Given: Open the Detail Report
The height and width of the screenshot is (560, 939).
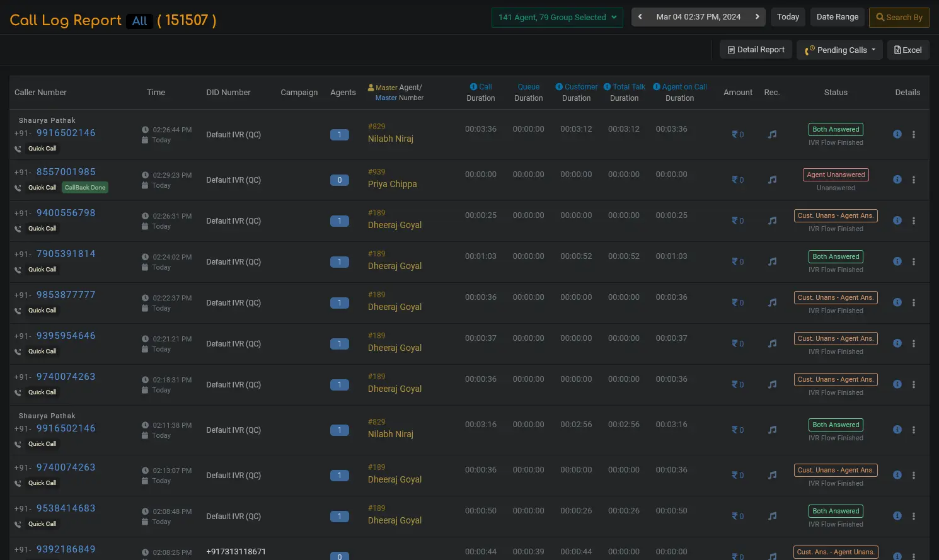Looking at the screenshot, I should point(756,50).
